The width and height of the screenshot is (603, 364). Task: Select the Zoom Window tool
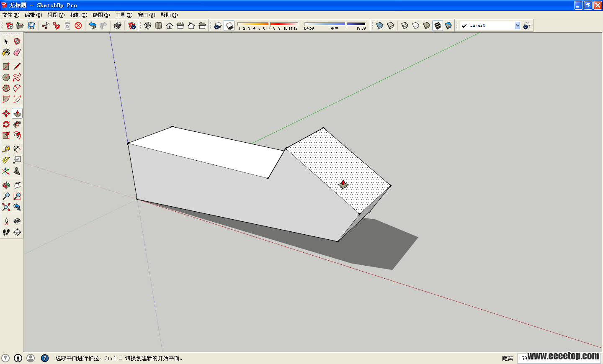point(17,196)
